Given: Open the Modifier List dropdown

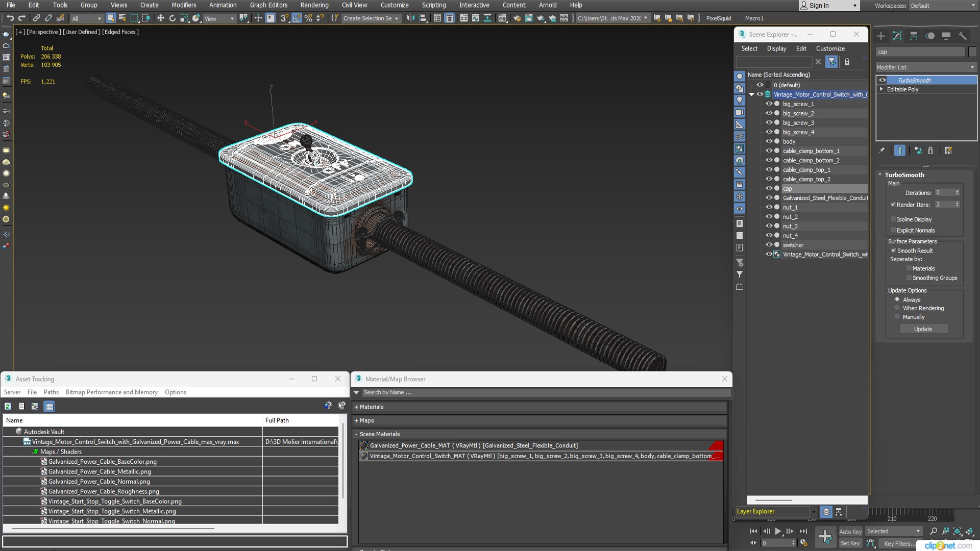Looking at the screenshot, I should (925, 67).
